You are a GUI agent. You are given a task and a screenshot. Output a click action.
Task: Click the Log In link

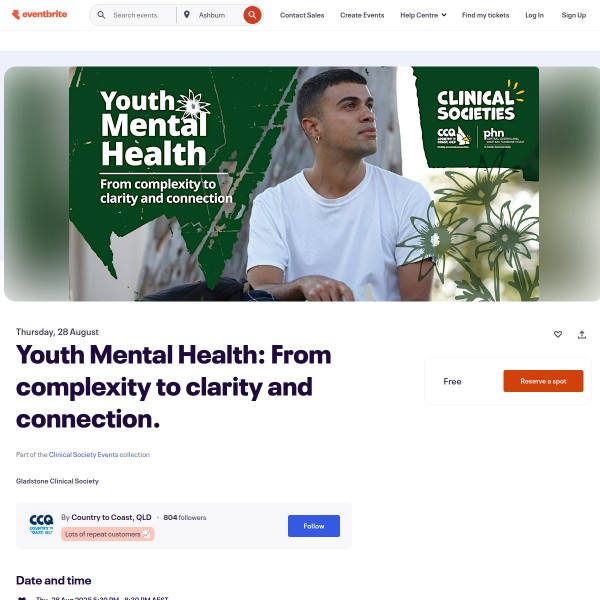pyautogui.click(x=534, y=15)
